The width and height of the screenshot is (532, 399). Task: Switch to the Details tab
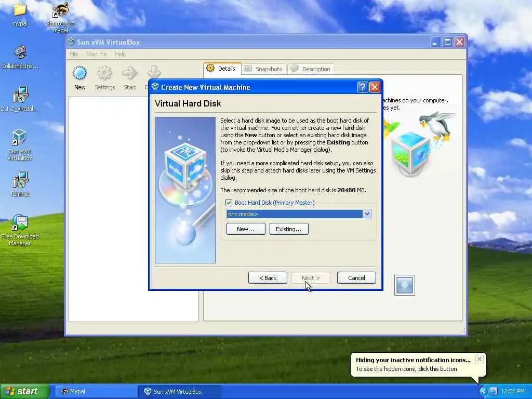(x=222, y=69)
